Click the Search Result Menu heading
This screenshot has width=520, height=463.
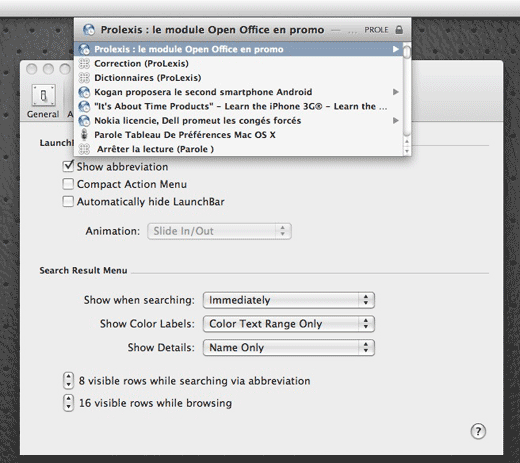83,270
